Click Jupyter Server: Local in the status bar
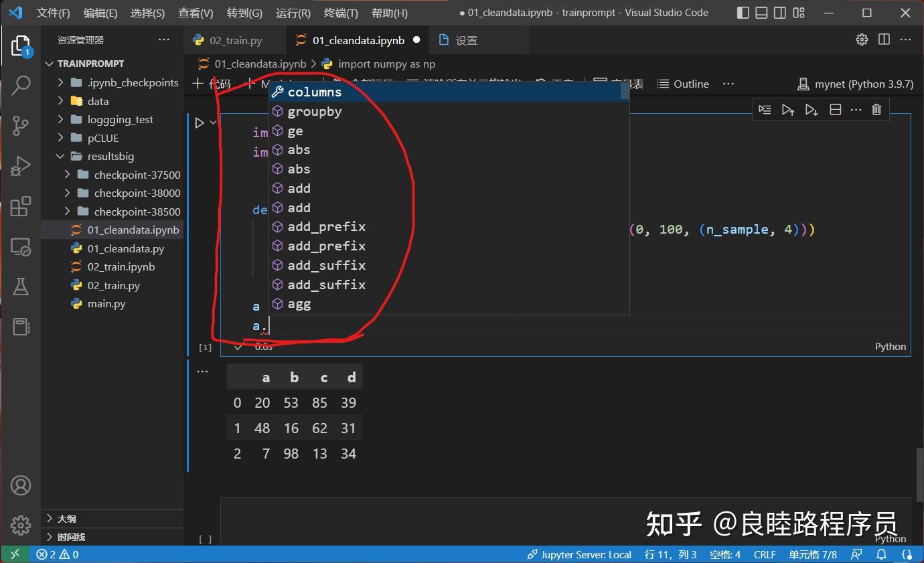Viewport: 924px width, 563px height. point(579,554)
